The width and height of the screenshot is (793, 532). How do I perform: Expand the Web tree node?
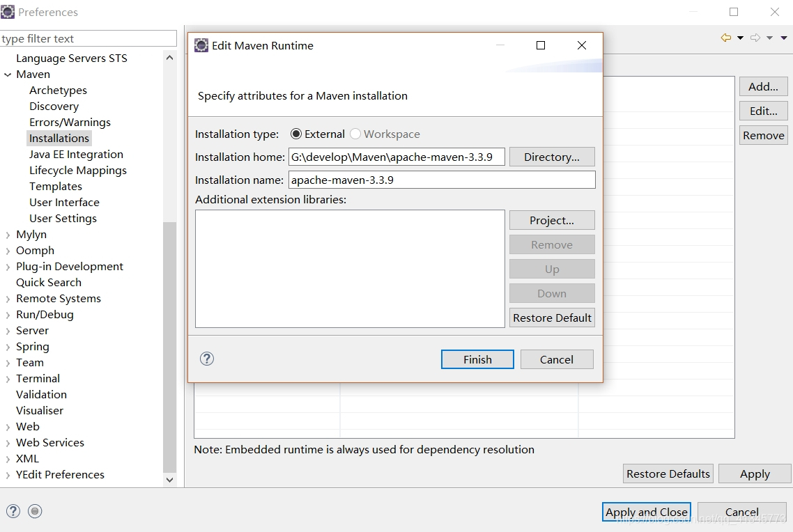point(8,428)
